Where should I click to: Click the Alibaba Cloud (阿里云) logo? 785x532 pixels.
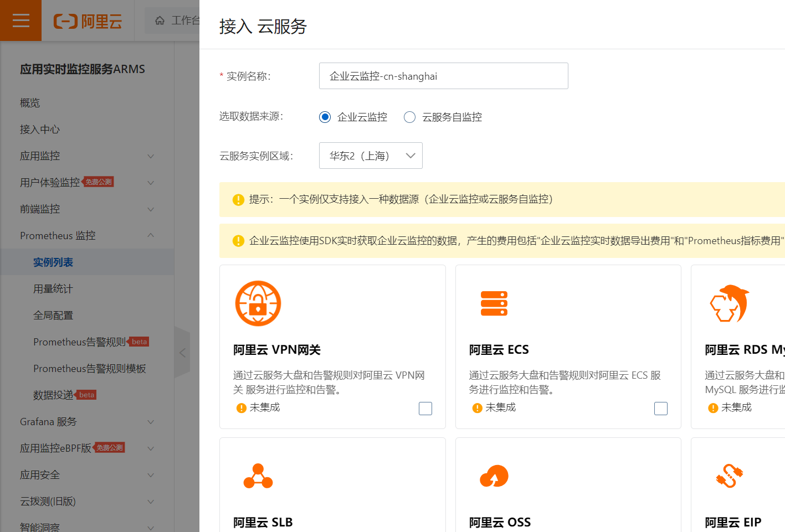(88, 21)
